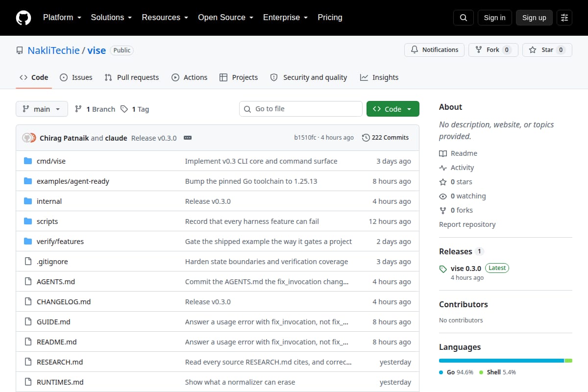
Task: Open the Platform dropdown menu
Action: coord(62,17)
